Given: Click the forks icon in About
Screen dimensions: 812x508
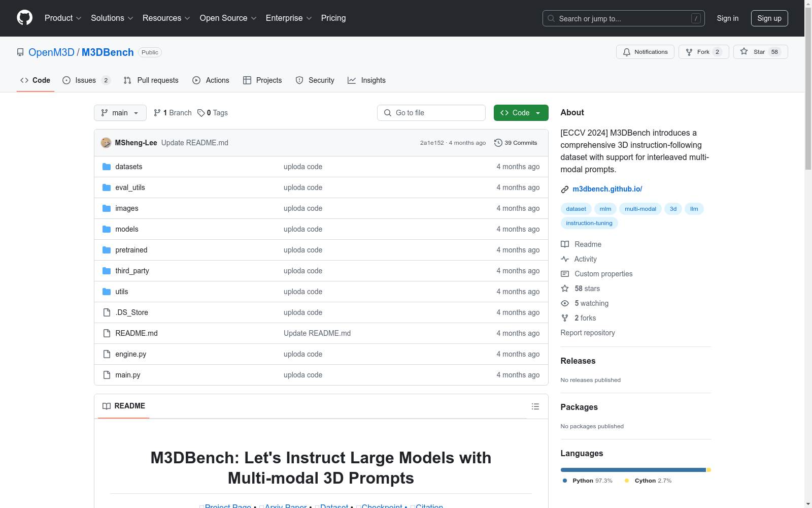Looking at the screenshot, I should click(x=565, y=318).
